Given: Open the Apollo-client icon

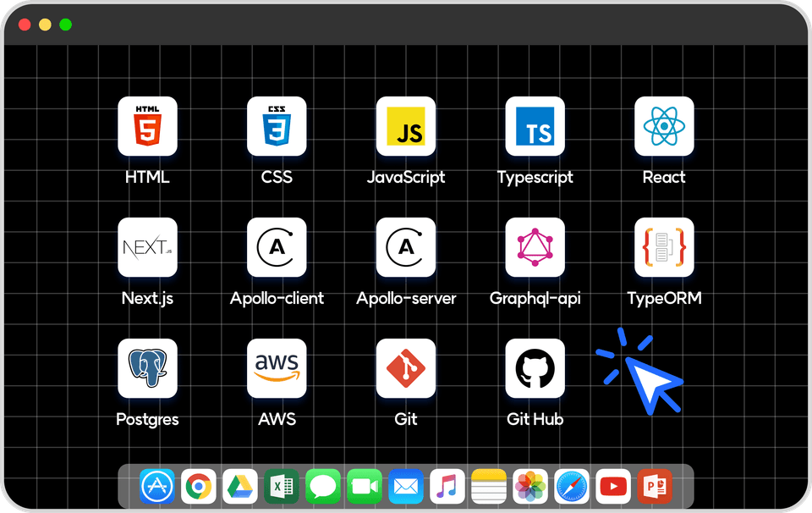Looking at the screenshot, I should [277, 247].
